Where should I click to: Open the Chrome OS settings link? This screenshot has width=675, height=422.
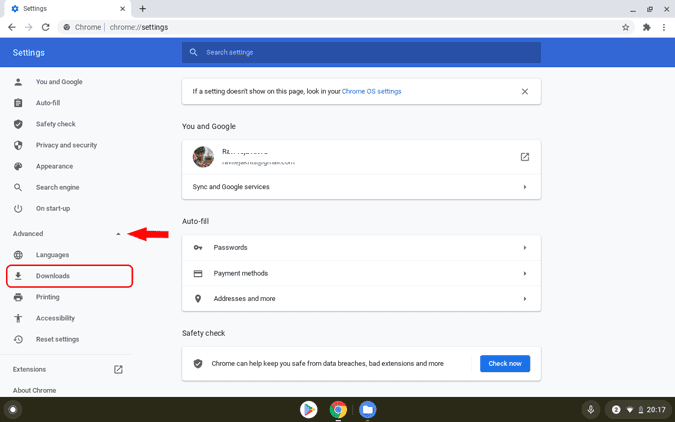click(372, 91)
